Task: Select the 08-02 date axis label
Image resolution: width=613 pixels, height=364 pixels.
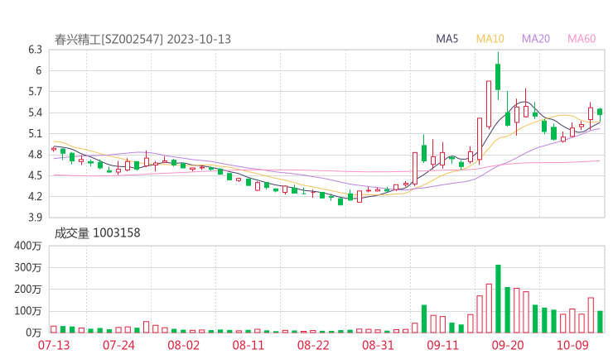Action: pyautogui.click(x=183, y=345)
